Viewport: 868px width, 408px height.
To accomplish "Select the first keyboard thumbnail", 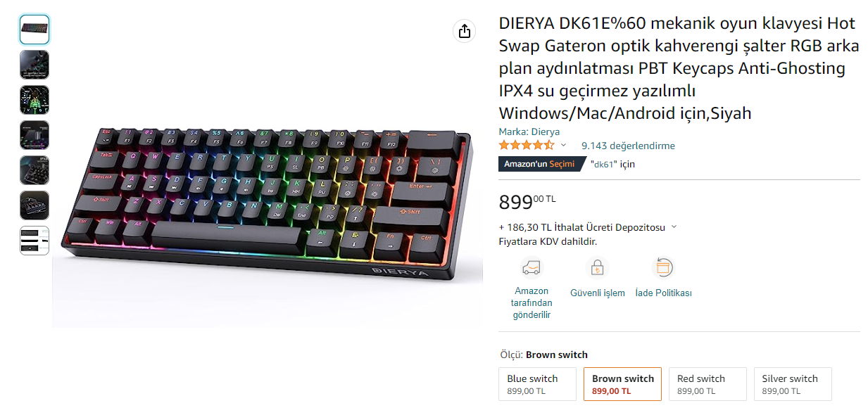I will (x=34, y=30).
